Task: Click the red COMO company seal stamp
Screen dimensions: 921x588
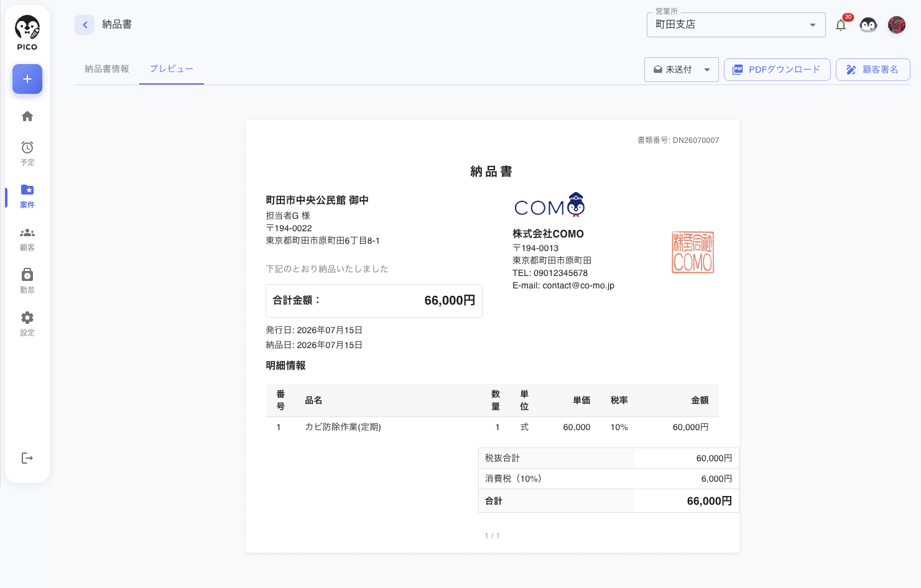Action: coord(693,252)
